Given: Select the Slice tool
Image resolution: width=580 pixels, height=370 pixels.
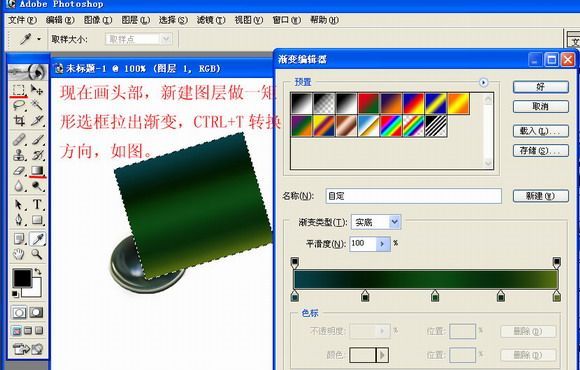Looking at the screenshot, I should click(x=37, y=121).
